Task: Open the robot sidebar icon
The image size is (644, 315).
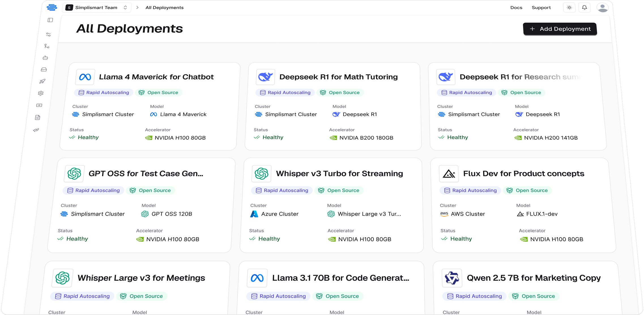Action: click(45, 58)
